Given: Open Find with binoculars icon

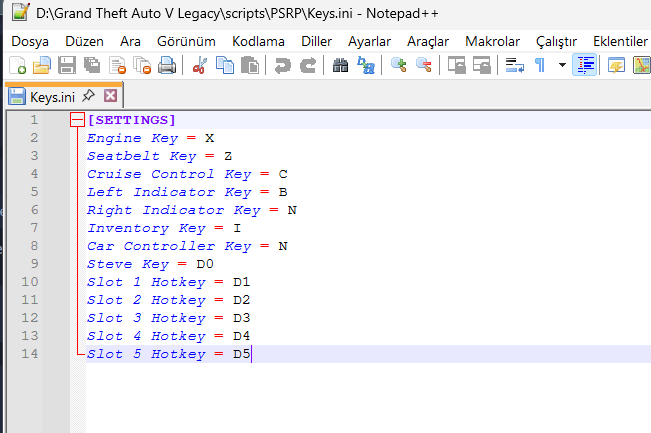Looking at the screenshot, I should [x=340, y=65].
